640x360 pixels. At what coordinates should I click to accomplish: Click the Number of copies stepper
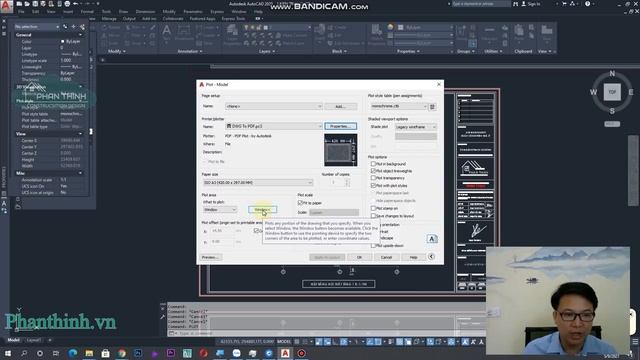point(347,182)
